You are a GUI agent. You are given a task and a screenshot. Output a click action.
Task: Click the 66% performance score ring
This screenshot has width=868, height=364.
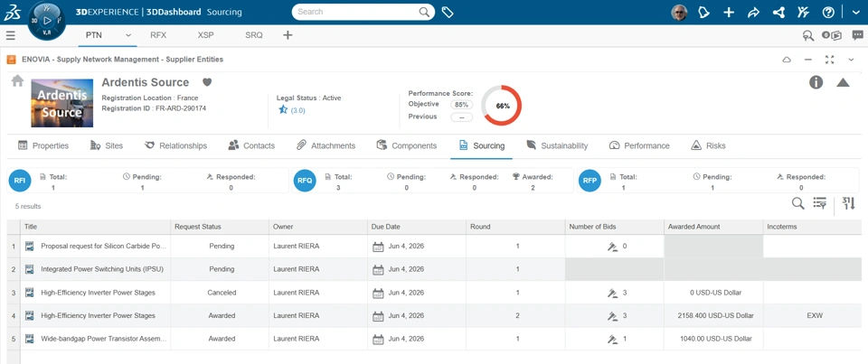502,106
